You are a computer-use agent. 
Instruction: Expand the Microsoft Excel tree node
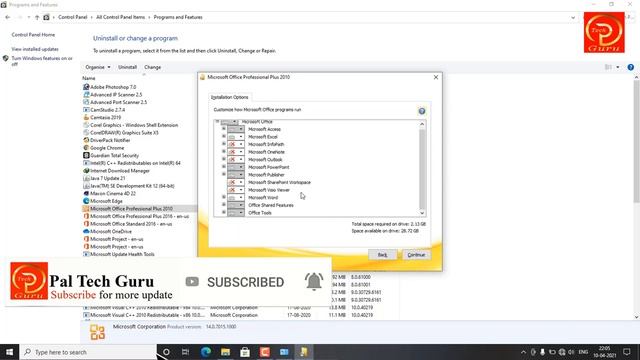tap(223, 136)
